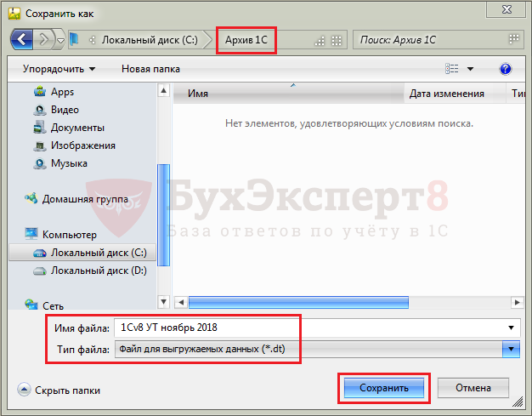Cancel the dialog with Отмена
The height and width of the screenshot is (416, 532).
coord(473,388)
